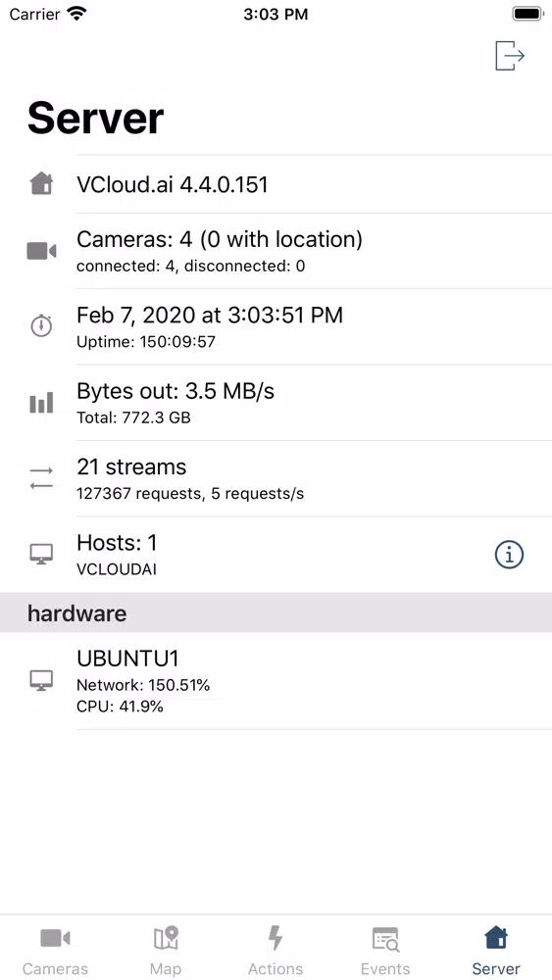
Task: Select the Server tab
Action: tap(496, 950)
